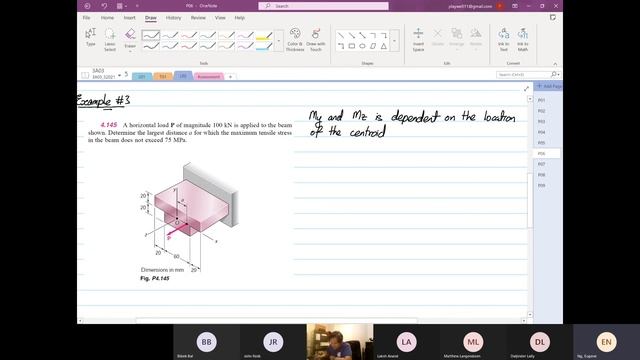Open the ribbon display options icon
Viewport: 640px width, 360px height.
tap(515, 6)
